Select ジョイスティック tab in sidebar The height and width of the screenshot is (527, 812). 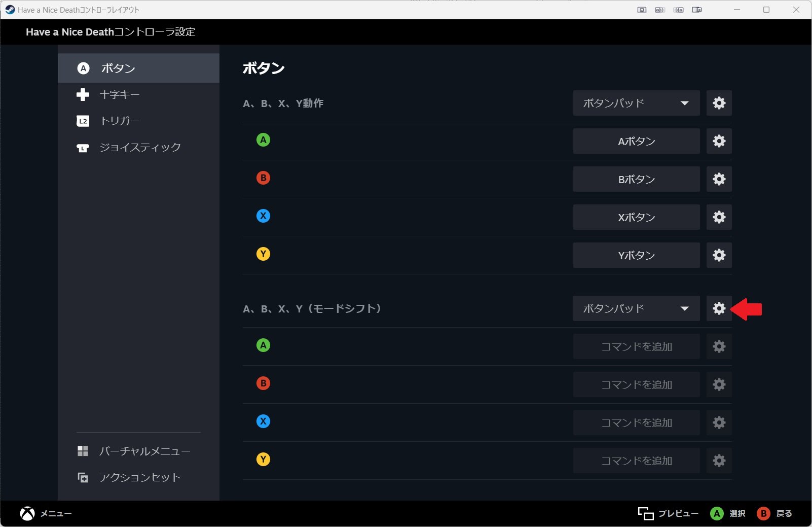coord(138,148)
